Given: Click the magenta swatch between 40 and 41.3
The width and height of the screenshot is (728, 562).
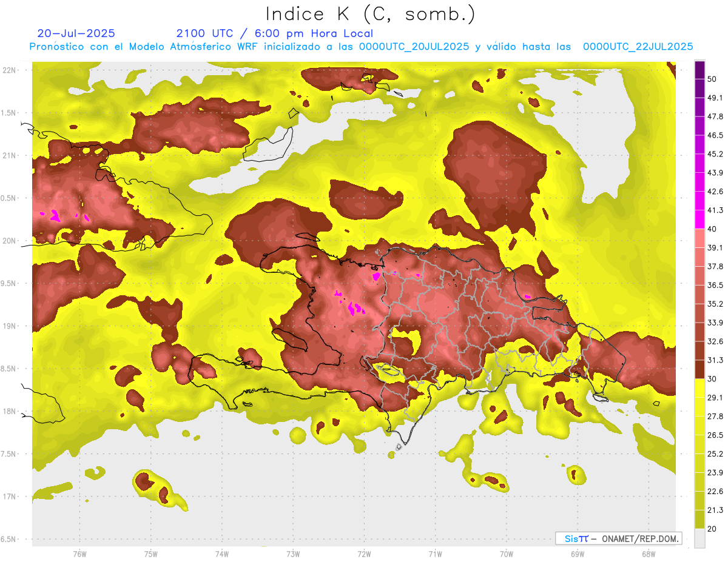Looking at the screenshot, I should [699, 219].
